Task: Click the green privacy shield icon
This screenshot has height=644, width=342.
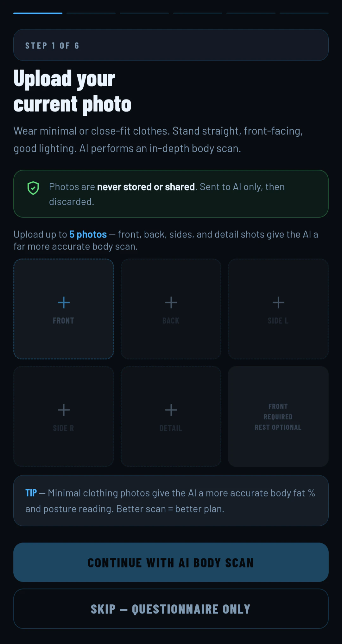Action: click(33, 188)
